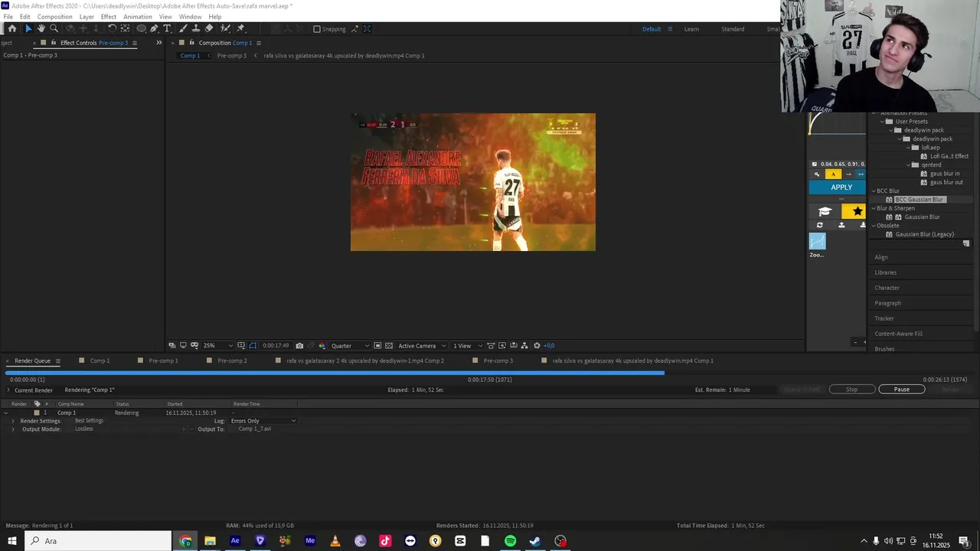Open the Errors Only log dropdown
Screen dimensions: 980x551
point(263,421)
